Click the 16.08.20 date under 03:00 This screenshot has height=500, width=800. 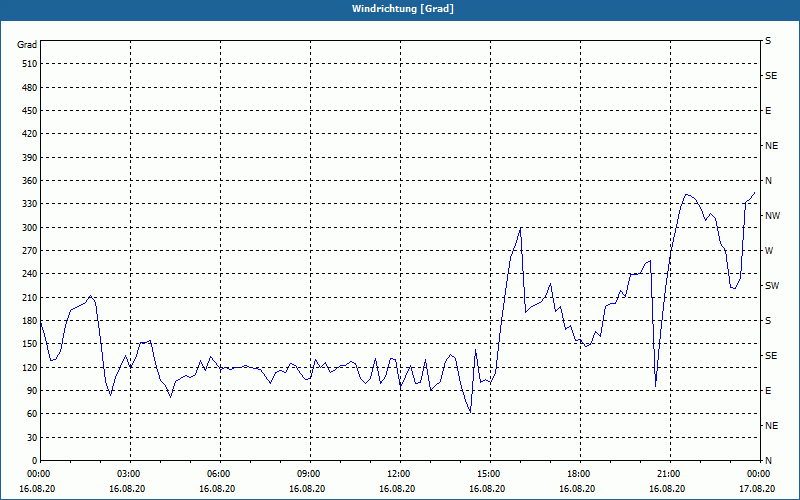[x=128, y=488]
